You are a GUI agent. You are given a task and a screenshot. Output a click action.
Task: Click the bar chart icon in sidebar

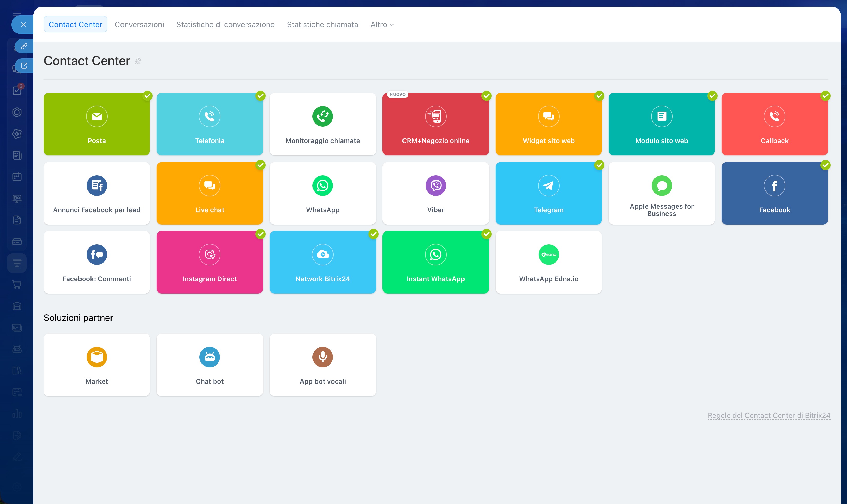tap(17, 414)
